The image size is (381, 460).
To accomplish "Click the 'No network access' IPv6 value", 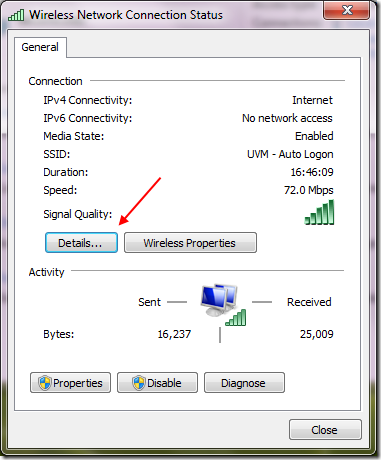I will coord(287,118).
